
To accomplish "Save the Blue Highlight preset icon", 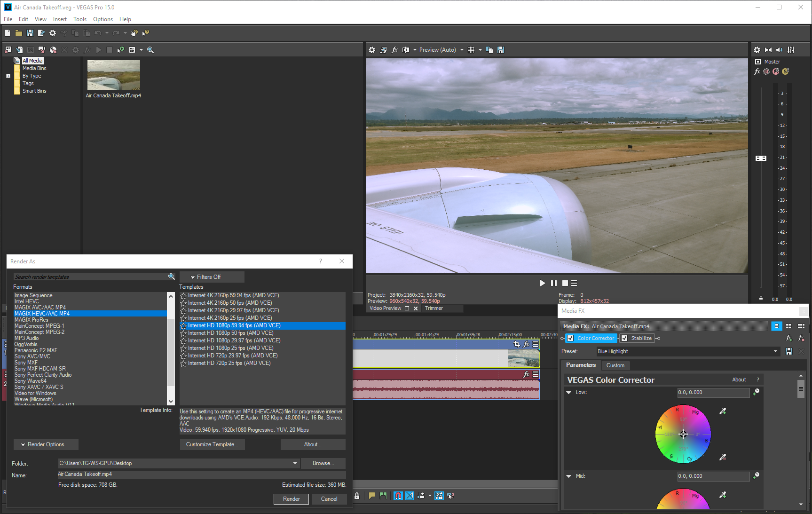I will tap(789, 351).
